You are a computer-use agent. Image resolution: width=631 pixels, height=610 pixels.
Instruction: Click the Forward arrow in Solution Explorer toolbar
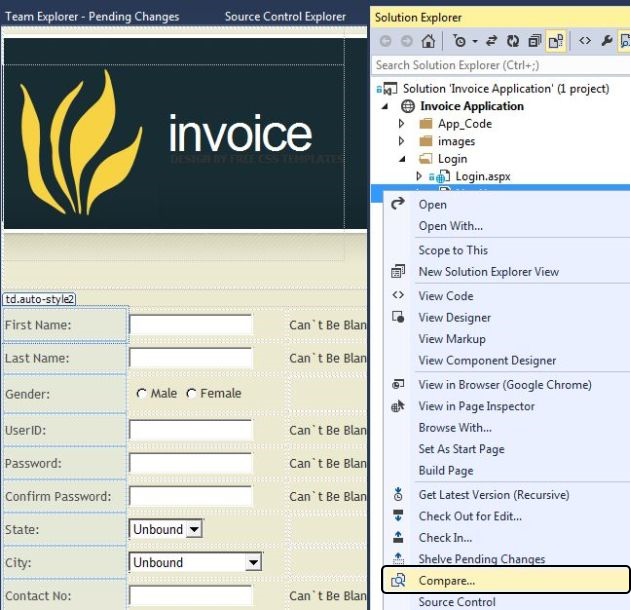[x=406, y=41]
